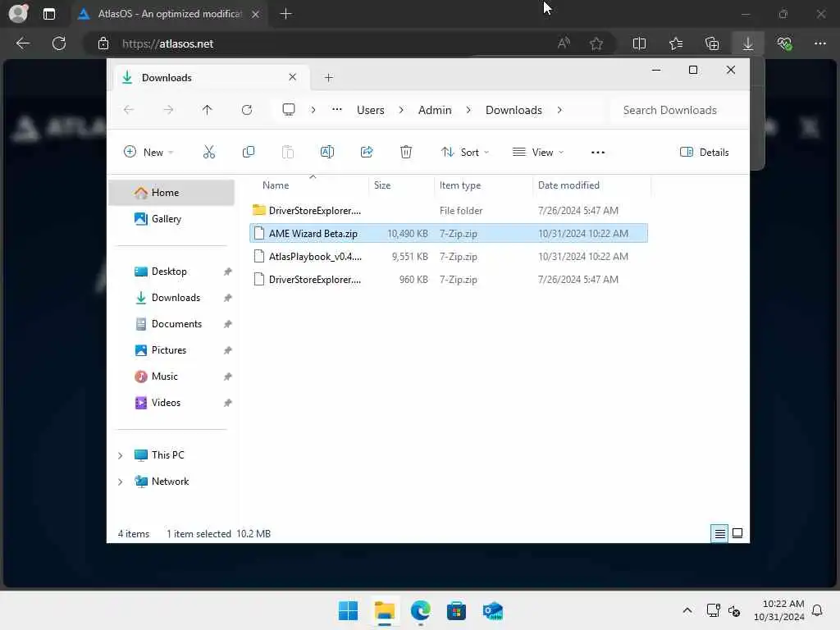The height and width of the screenshot is (630, 840).
Task: Open Edge tab actions menu icon
Action: 48,14
